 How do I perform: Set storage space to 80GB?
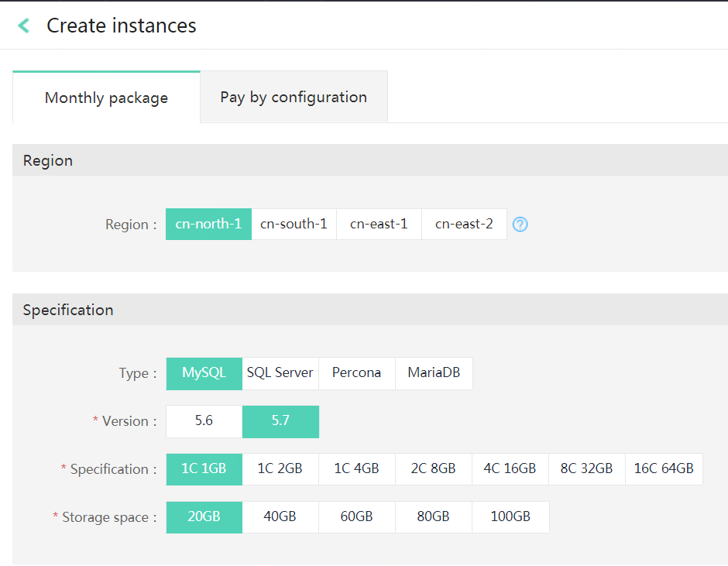point(434,517)
